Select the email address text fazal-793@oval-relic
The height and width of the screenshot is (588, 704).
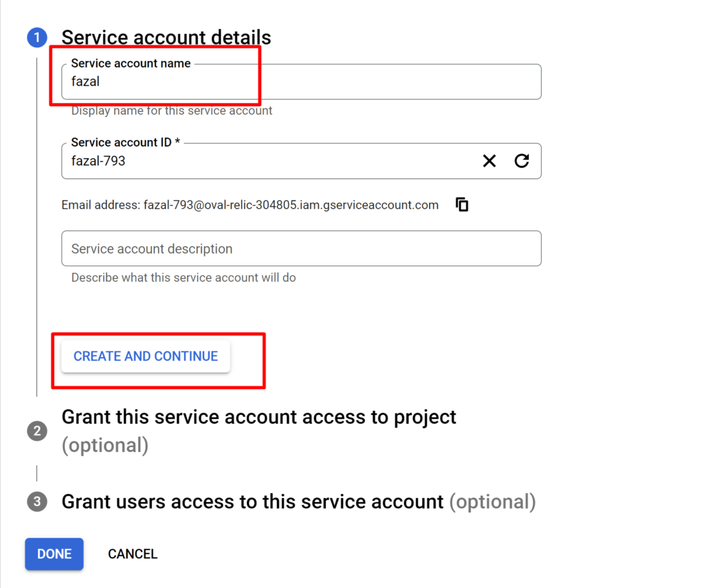pos(291,205)
